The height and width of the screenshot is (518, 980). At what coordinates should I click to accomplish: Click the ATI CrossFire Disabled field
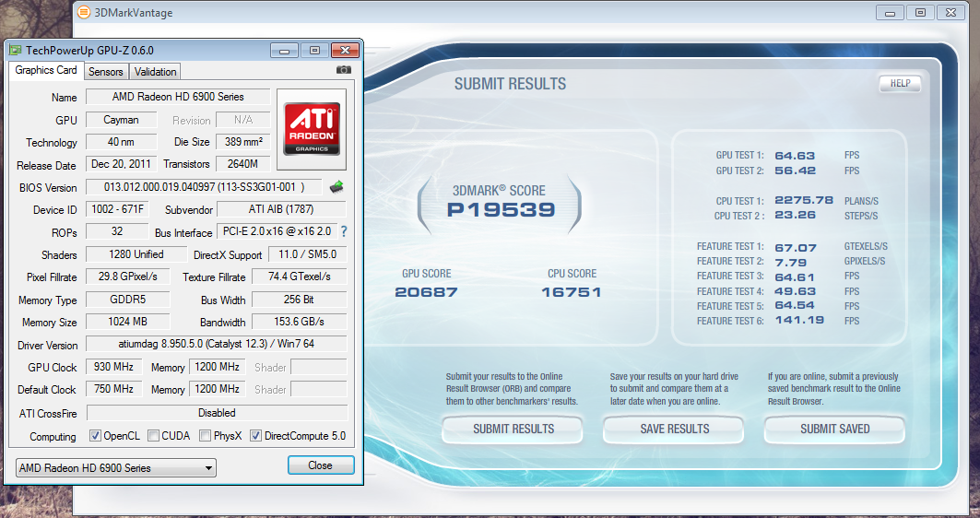tap(217, 413)
